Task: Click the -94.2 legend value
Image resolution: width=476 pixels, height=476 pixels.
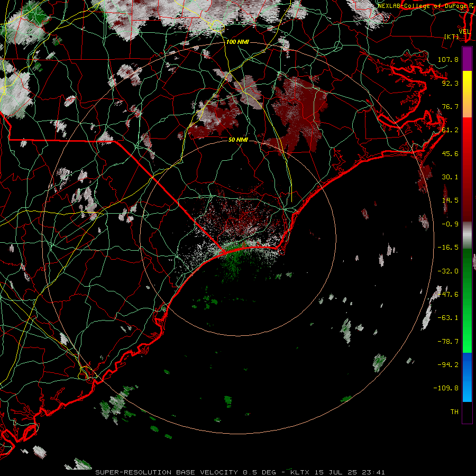Action: [x=448, y=364]
